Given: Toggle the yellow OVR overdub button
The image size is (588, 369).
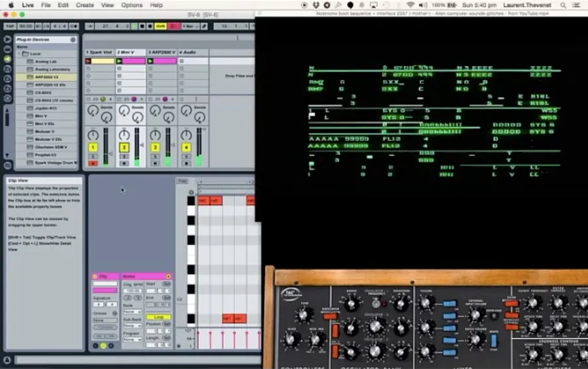Looking at the screenshot, I should point(160,26).
